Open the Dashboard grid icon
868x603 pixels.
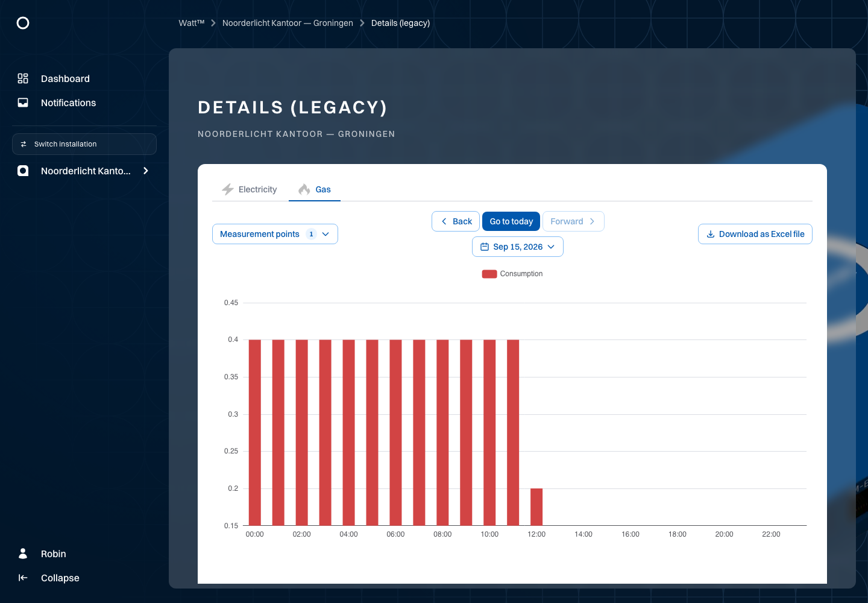click(x=23, y=78)
